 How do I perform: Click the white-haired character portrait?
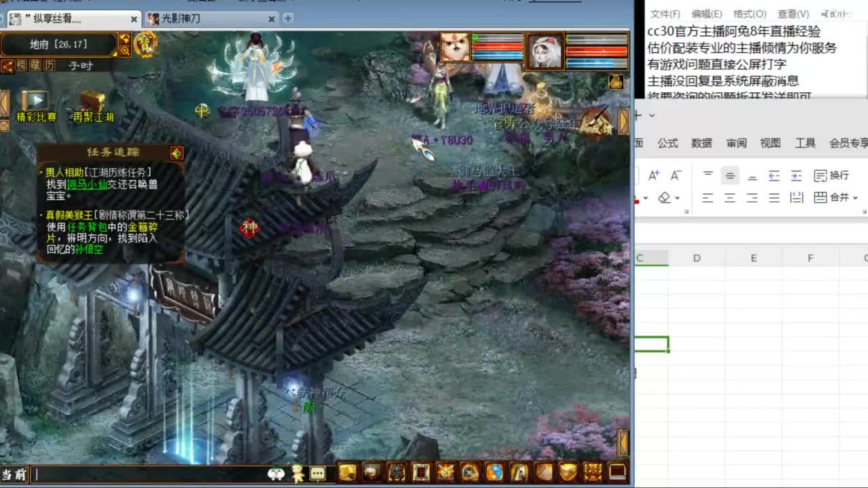(545, 50)
